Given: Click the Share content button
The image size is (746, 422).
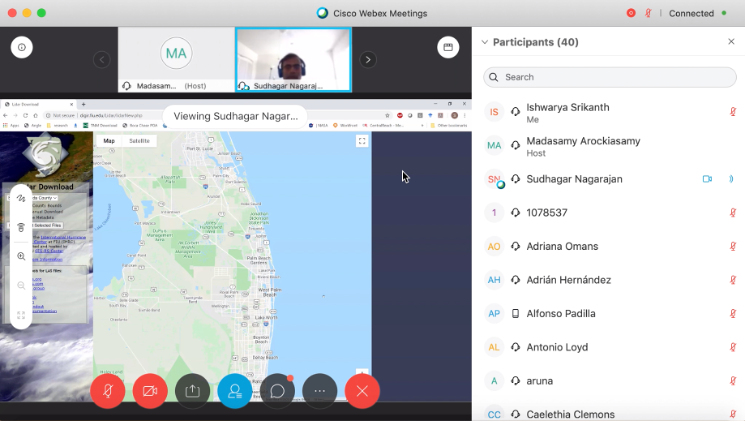Looking at the screenshot, I should (x=192, y=391).
